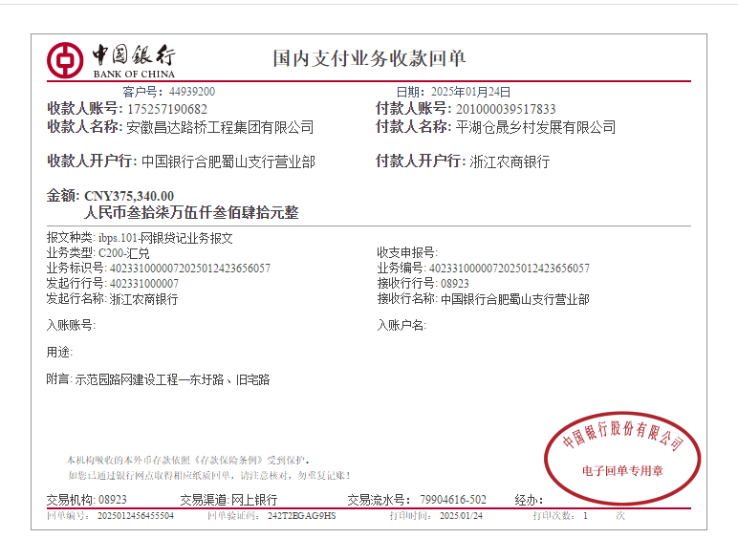Click payer name 平湖仓晟乡村发展有限公司
The height and width of the screenshot is (560, 738).
[535, 127]
